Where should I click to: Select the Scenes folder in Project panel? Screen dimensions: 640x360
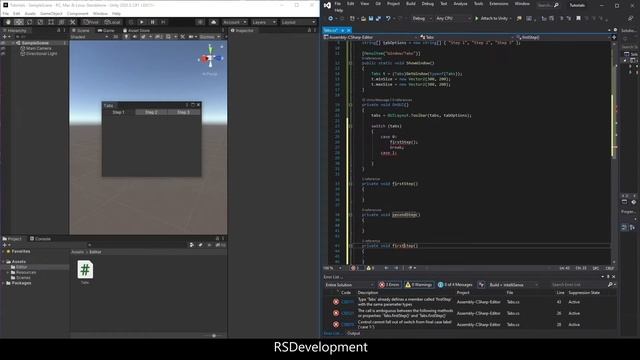21,278
